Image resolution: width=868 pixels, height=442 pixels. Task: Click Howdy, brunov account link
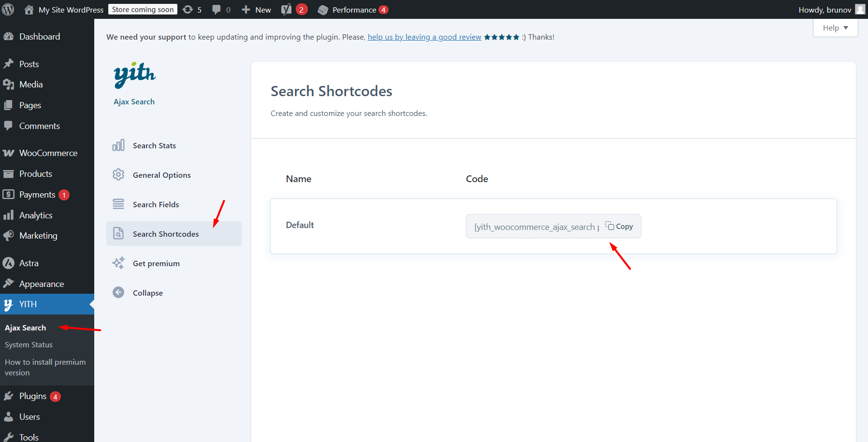[x=825, y=10]
